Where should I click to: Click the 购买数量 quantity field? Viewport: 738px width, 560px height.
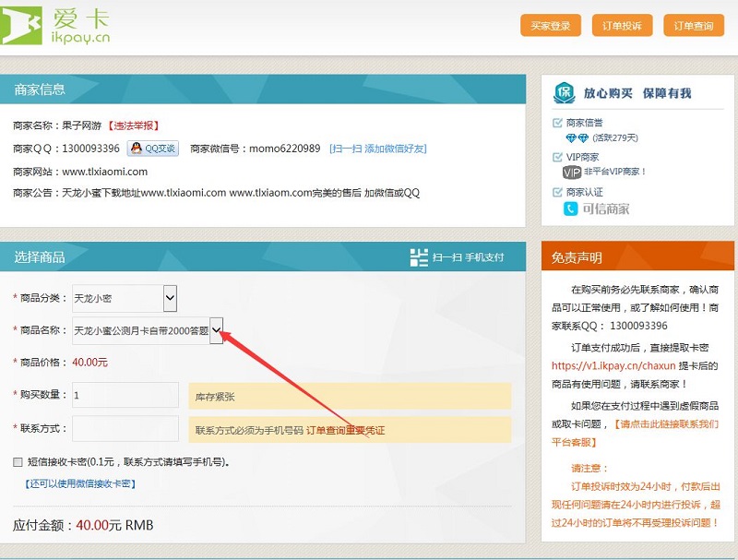pyautogui.click(x=125, y=395)
